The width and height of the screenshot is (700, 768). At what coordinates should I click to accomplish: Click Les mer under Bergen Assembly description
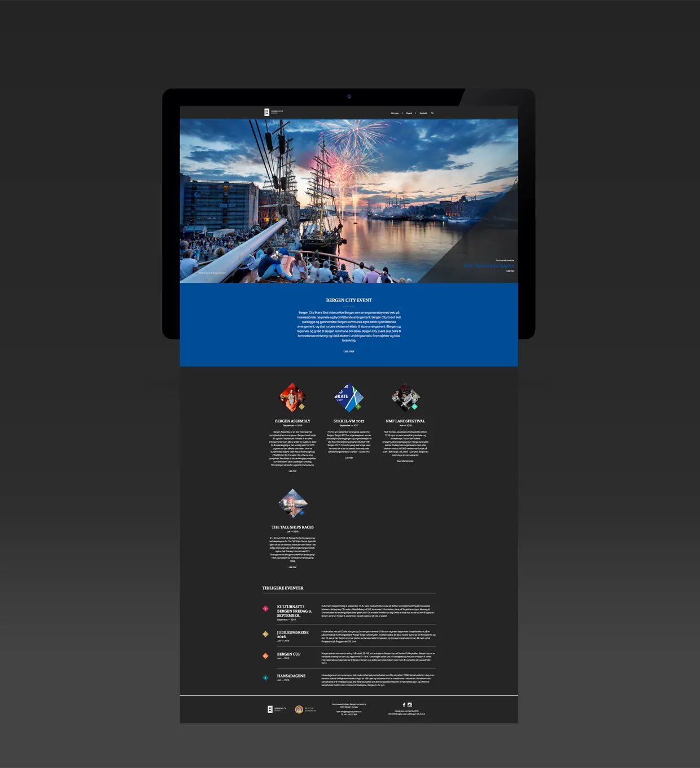292,471
